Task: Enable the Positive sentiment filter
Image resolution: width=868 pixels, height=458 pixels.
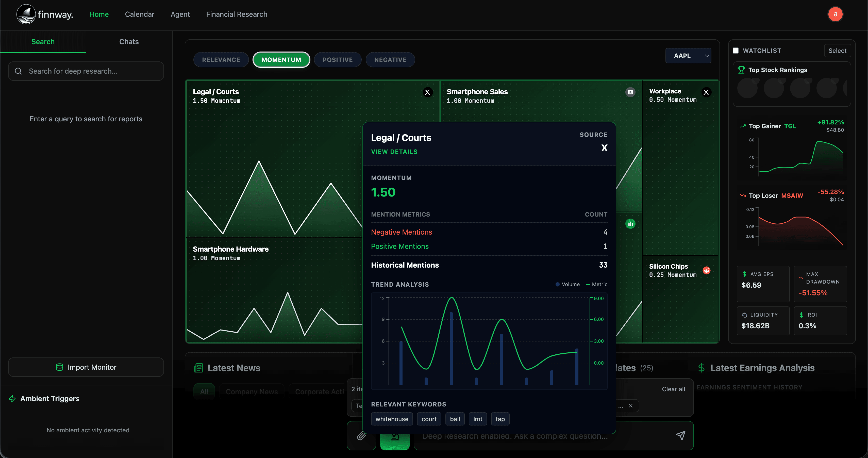Action: click(337, 60)
